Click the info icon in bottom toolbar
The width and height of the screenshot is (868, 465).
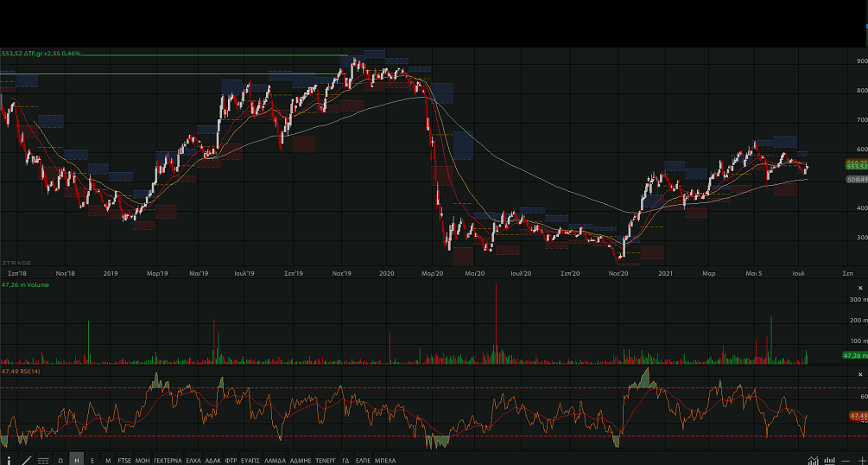pos(8,460)
